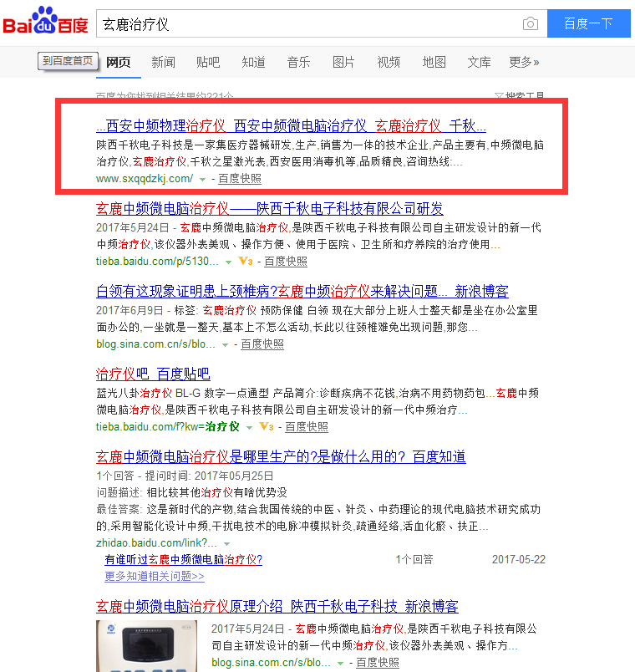Expand the 更多» menu

tap(524, 62)
